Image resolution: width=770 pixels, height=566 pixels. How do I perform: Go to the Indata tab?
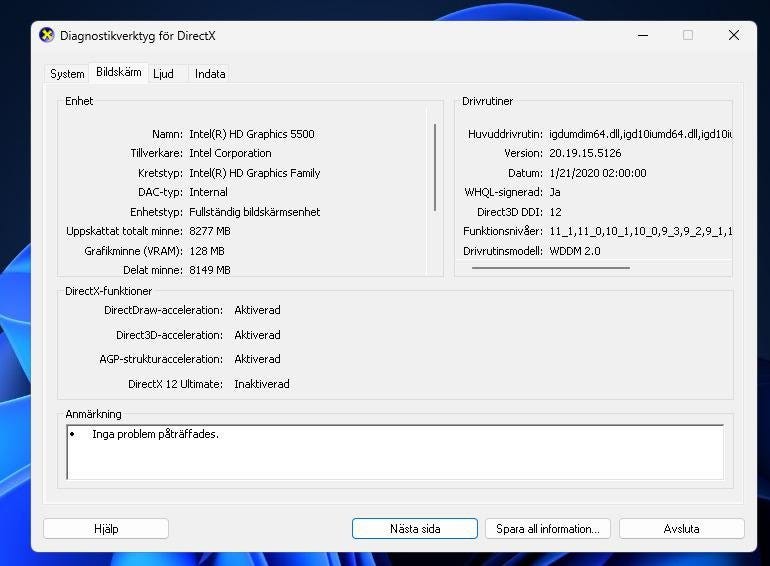click(210, 74)
